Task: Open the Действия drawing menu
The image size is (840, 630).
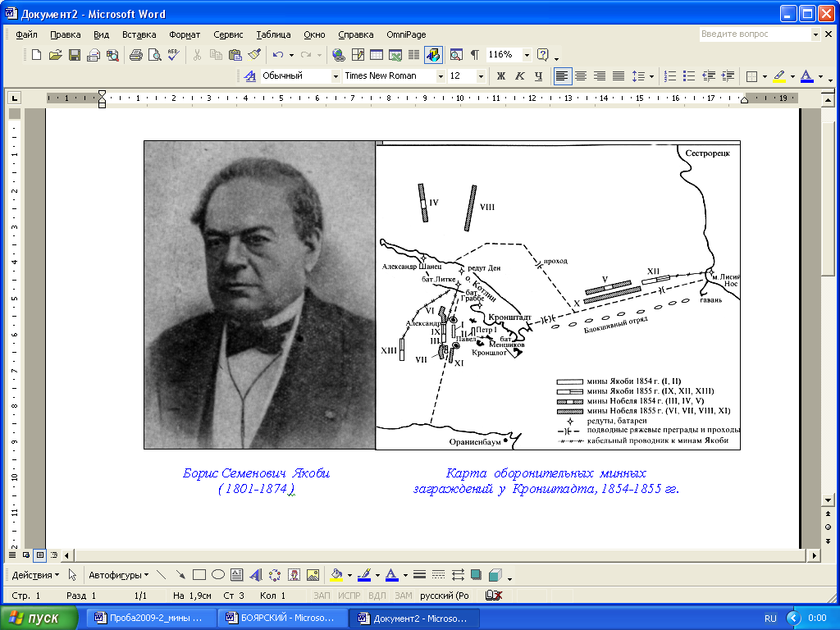Action: click(x=35, y=575)
